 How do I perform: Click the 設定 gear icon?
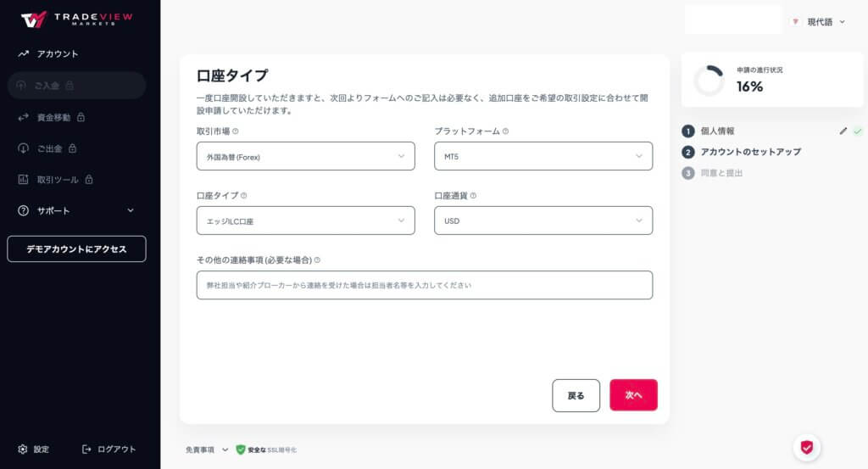(23, 449)
